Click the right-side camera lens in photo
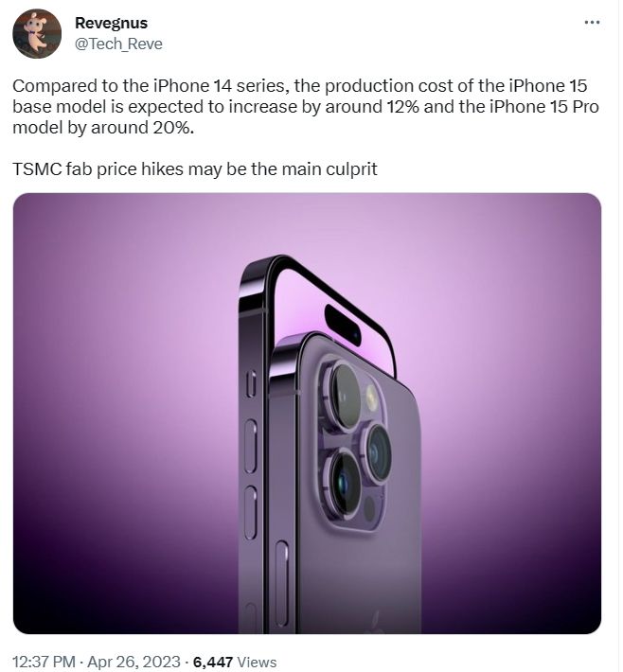 378,453
